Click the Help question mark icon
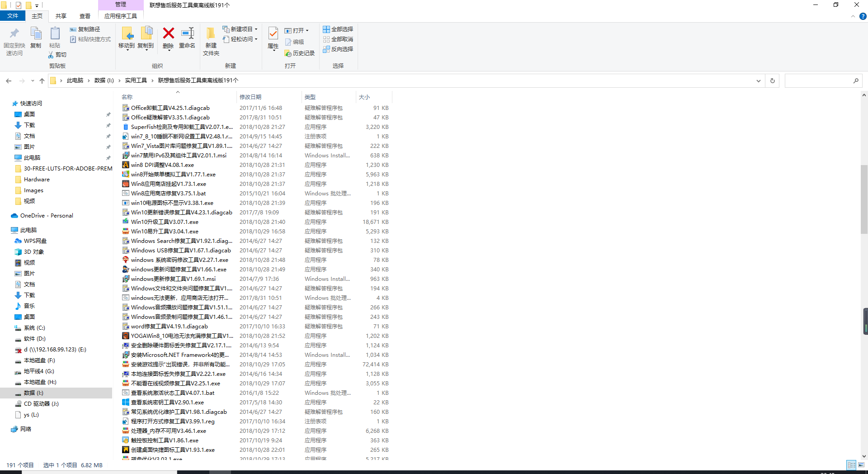 (863, 16)
